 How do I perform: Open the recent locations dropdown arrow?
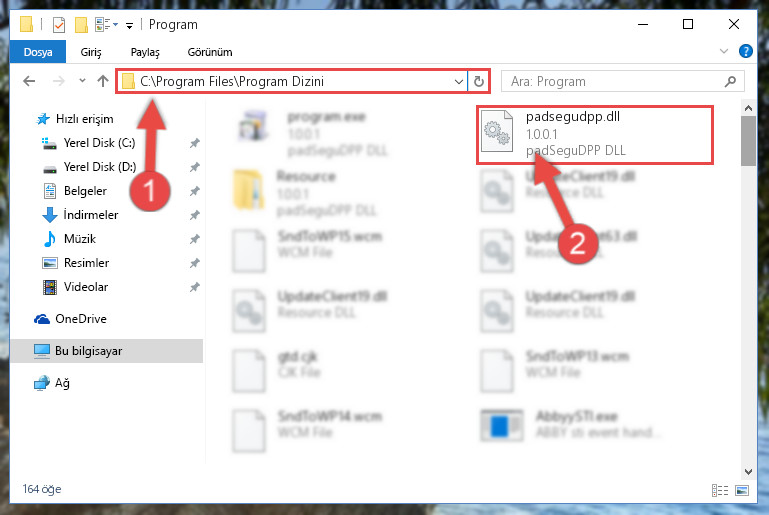coord(82,80)
